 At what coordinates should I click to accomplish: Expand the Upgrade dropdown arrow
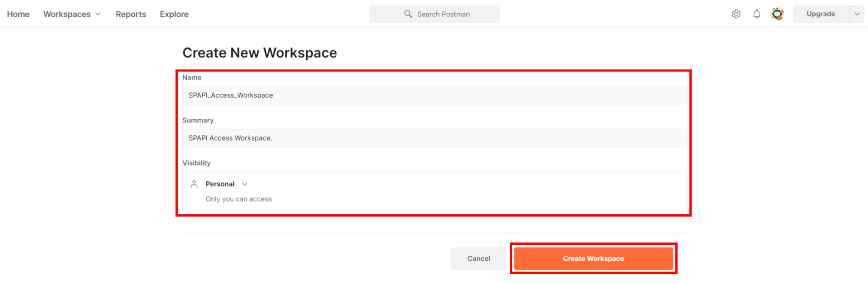[x=857, y=14]
